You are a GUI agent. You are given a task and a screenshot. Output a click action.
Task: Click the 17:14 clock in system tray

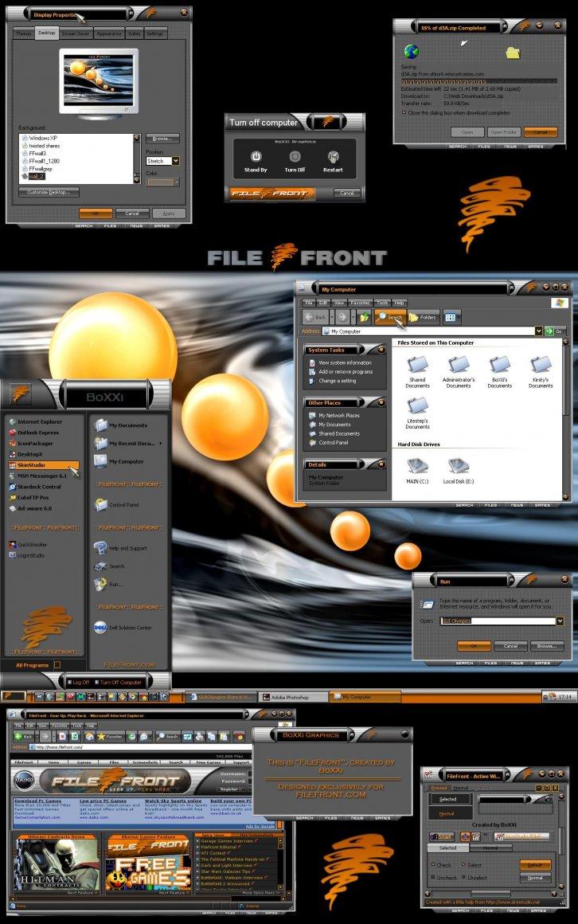coord(565,696)
